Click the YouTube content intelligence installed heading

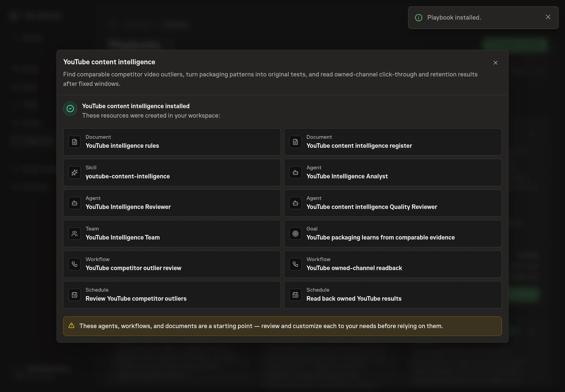coord(136,106)
